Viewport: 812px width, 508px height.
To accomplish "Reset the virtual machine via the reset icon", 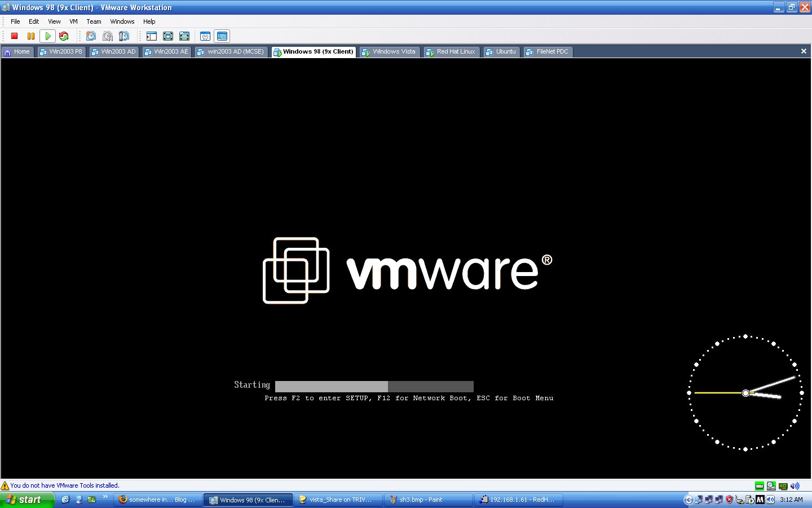I will (x=64, y=36).
